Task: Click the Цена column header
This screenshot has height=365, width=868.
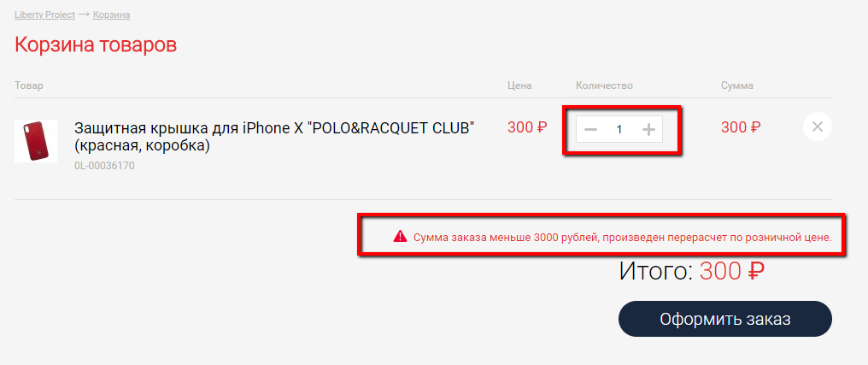Action: (x=519, y=85)
